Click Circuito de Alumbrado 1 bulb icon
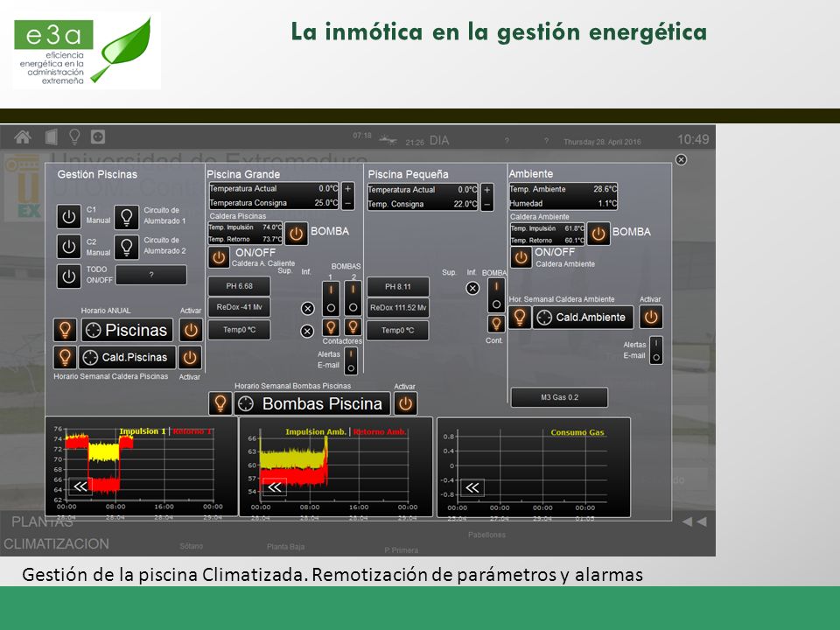 pos(126,216)
